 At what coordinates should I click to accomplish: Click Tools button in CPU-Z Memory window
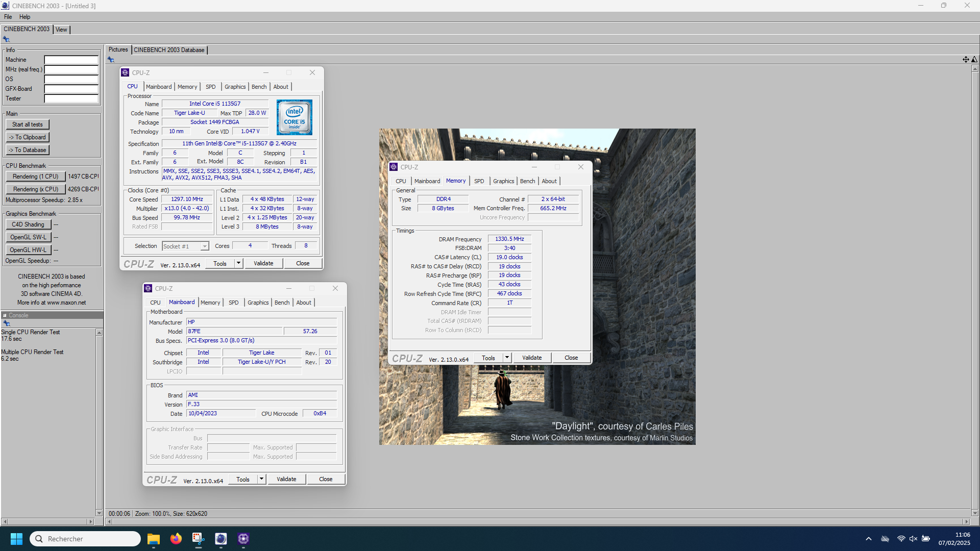488,358
